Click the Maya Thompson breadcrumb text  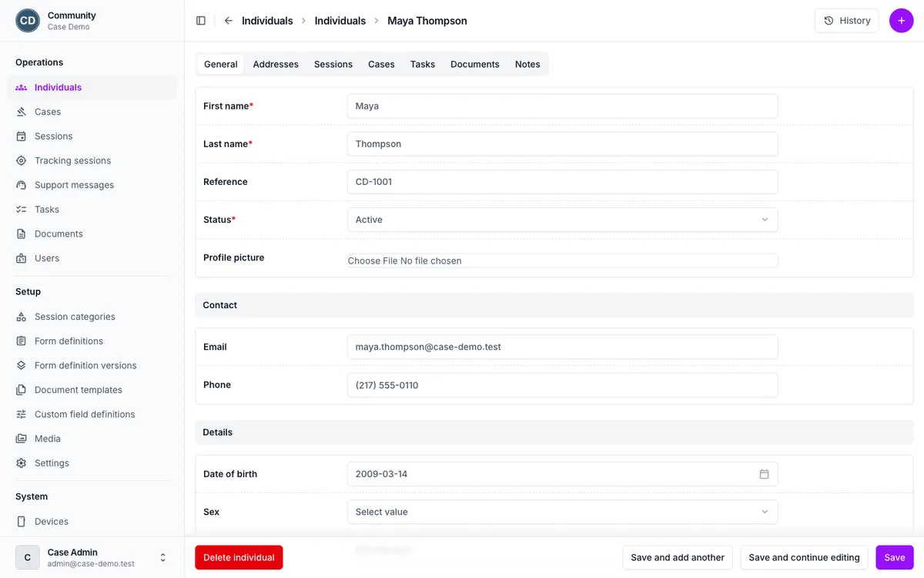pyautogui.click(x=427, y=21)
